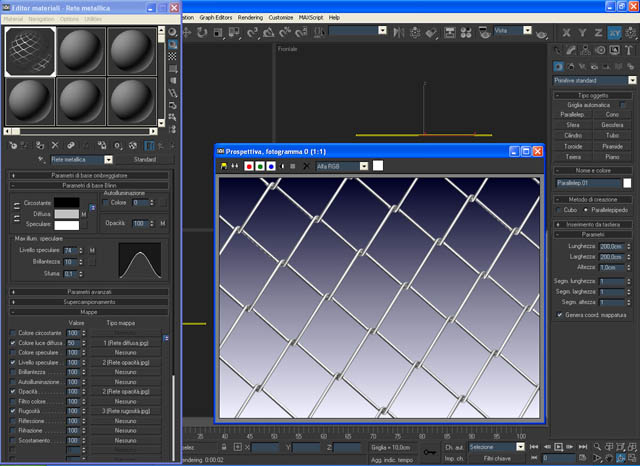Enable the Rugosità map checkbox
The width and height of the screenshot is (640, 466).
click(x=12, y=411)
